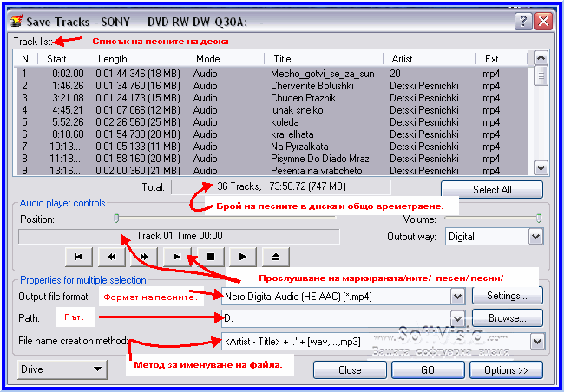Click the Help question mark button
564x392 pixels.
point(523,22)
